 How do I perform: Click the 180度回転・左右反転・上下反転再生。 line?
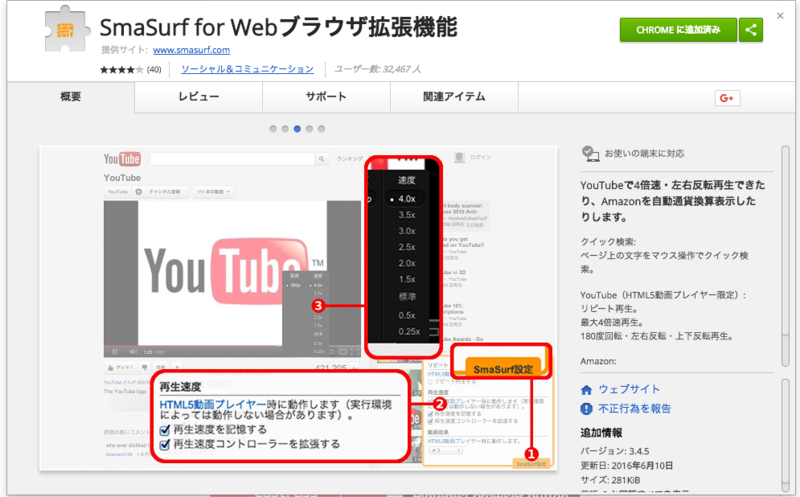657,336
